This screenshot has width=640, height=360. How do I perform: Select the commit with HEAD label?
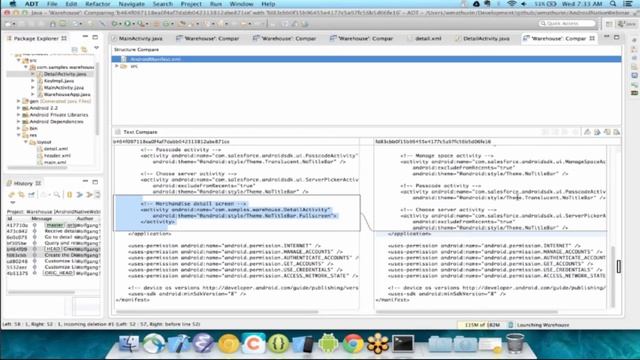click(x=53, y=249)
